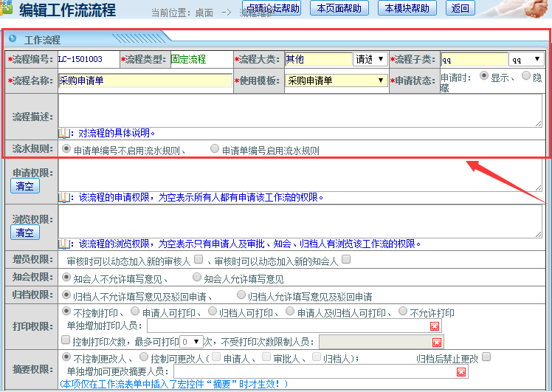Viewport: 552px width, 392px height.
Task: Open the 使用模板 dropdown
Action: pos(336,80)
